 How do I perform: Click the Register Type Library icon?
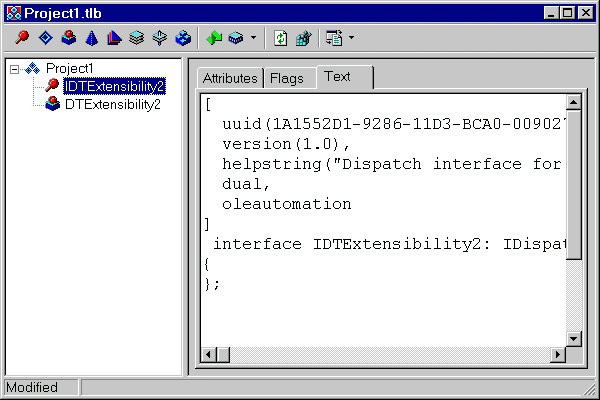tap(304, 39)
